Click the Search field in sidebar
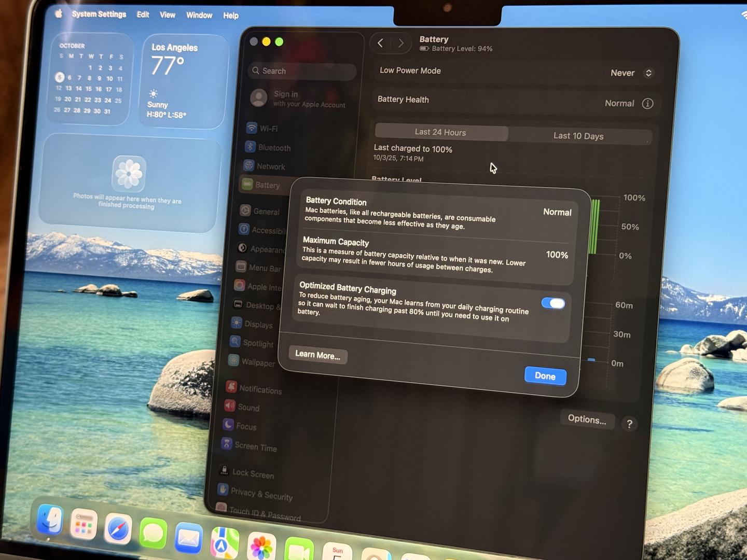 302,71
